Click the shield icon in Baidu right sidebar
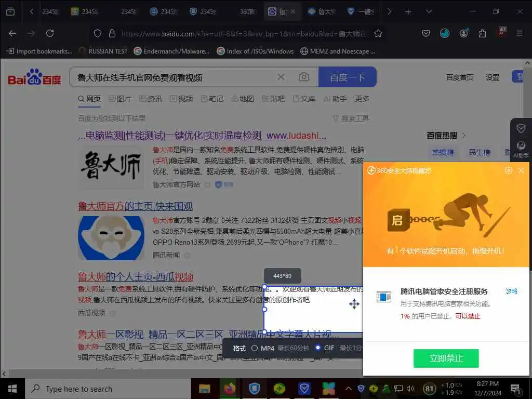Image resolution: width=532 pixels, height=399 pixels. click(x=521, y=128)
